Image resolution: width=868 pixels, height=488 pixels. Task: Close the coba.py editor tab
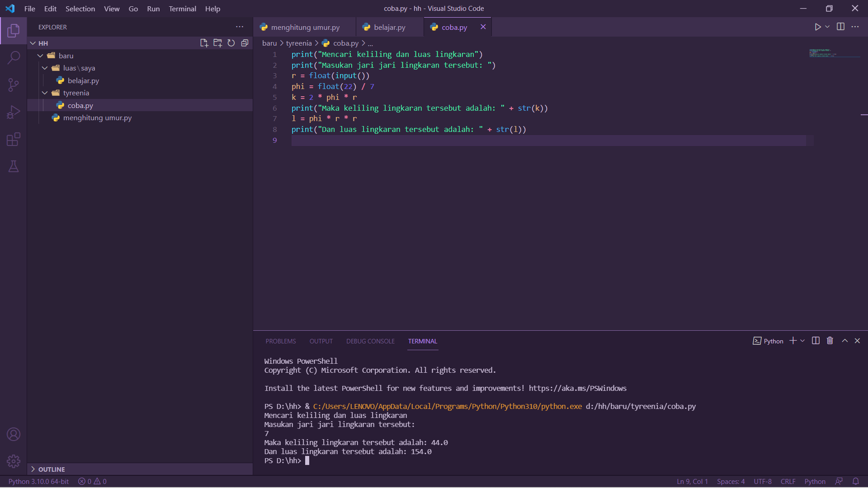coord(483,27)
